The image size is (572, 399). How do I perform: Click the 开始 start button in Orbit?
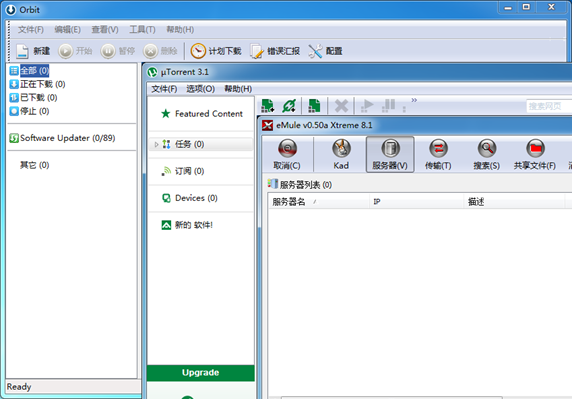point(75,51)
